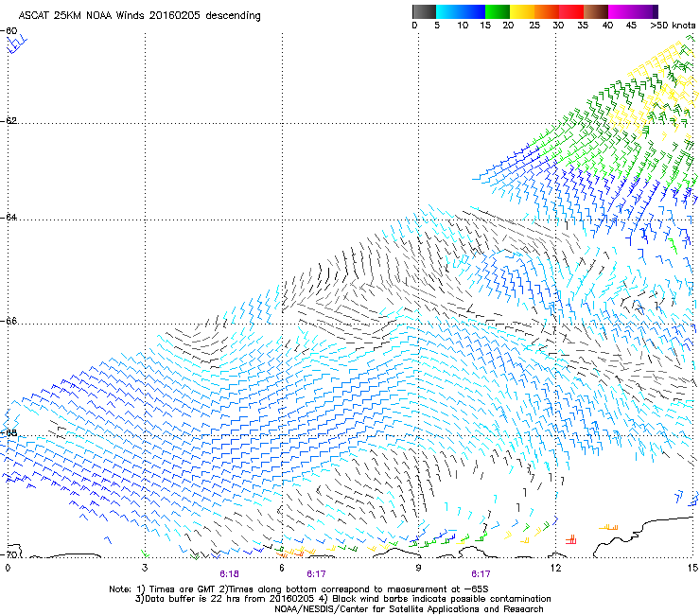Click the 'Data buffer is 22 hrs' note line

[x=342, y=599]
